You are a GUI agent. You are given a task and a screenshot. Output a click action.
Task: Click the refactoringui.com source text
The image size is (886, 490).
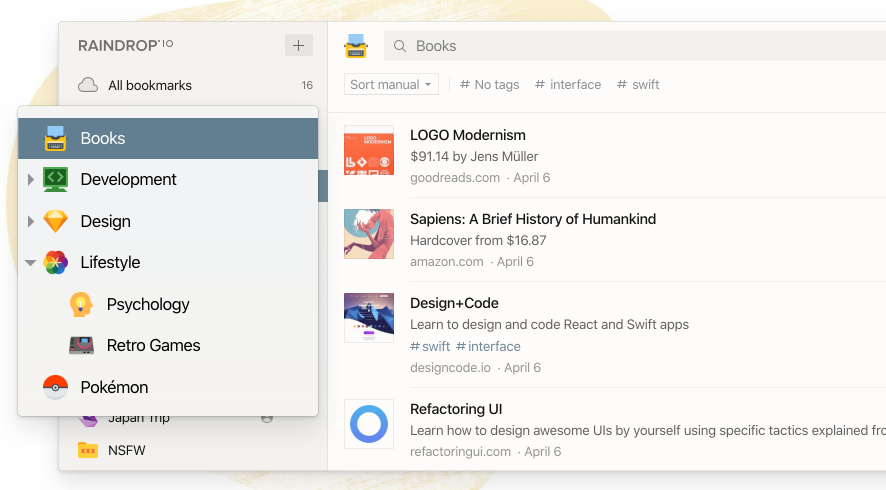pos(461,452)
